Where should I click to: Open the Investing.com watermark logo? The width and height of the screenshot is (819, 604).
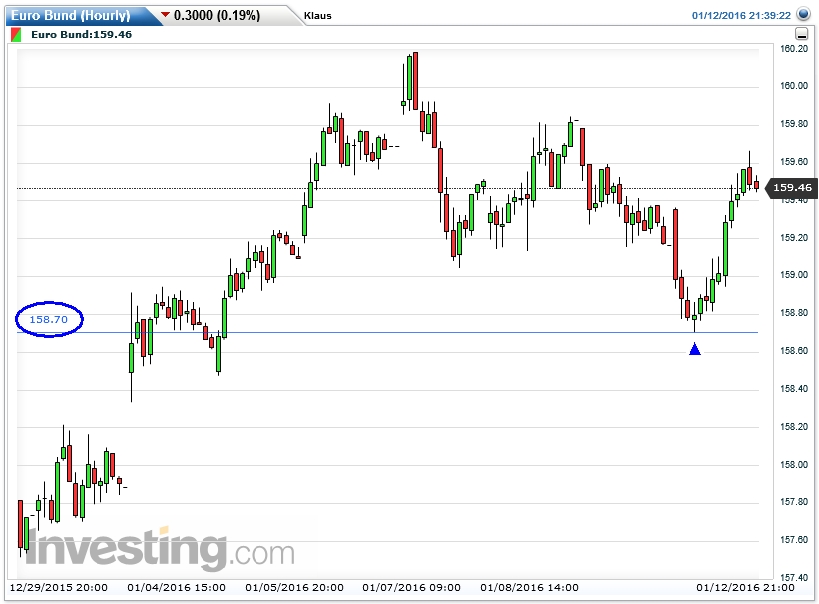point(160,551)
